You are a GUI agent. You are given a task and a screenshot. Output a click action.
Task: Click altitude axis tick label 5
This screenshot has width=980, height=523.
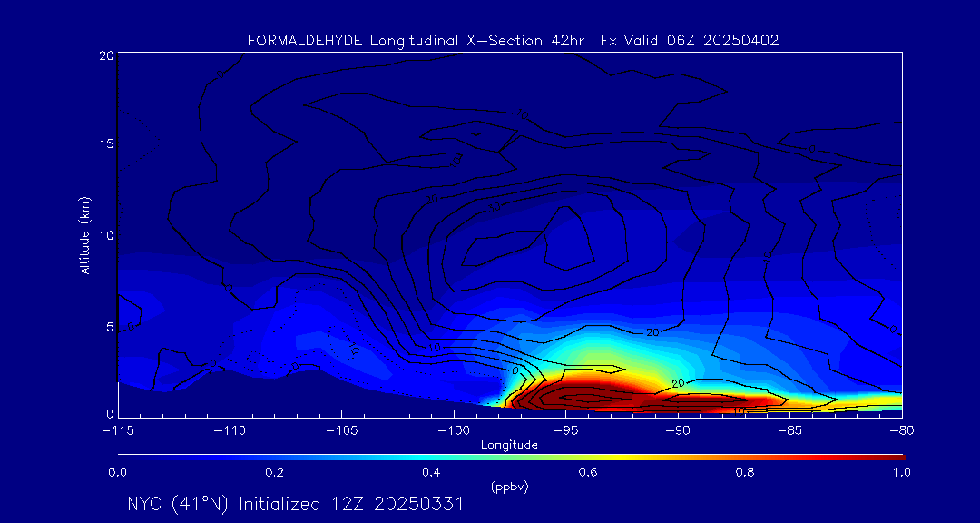click(x=110, y=327)
